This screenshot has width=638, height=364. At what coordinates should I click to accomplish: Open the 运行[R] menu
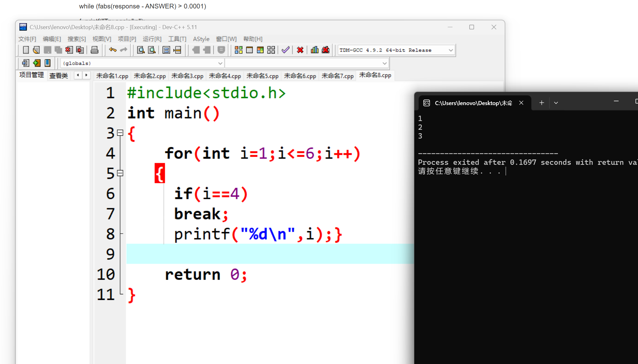152,39
